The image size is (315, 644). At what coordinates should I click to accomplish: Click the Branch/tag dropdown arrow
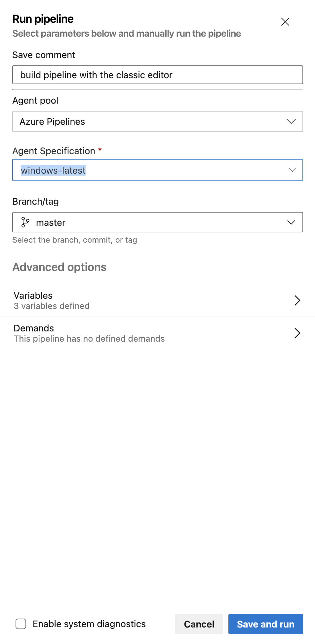click(291, 222)
